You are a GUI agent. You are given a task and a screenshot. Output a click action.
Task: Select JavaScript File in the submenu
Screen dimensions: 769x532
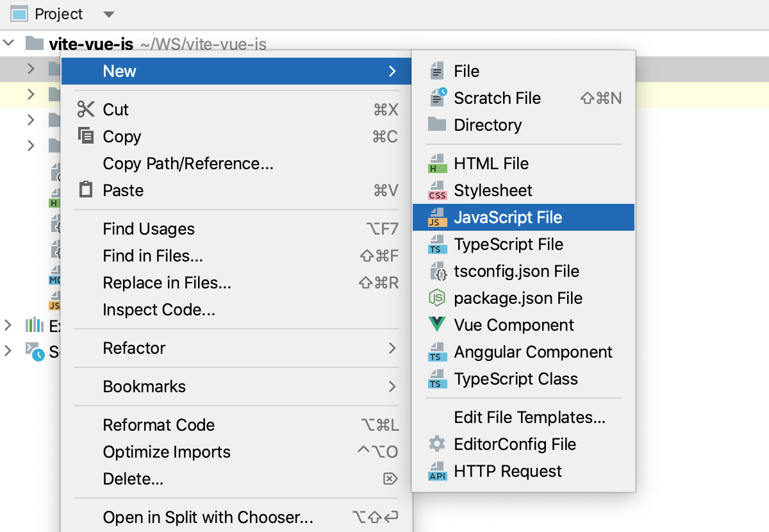coord(508,217)
